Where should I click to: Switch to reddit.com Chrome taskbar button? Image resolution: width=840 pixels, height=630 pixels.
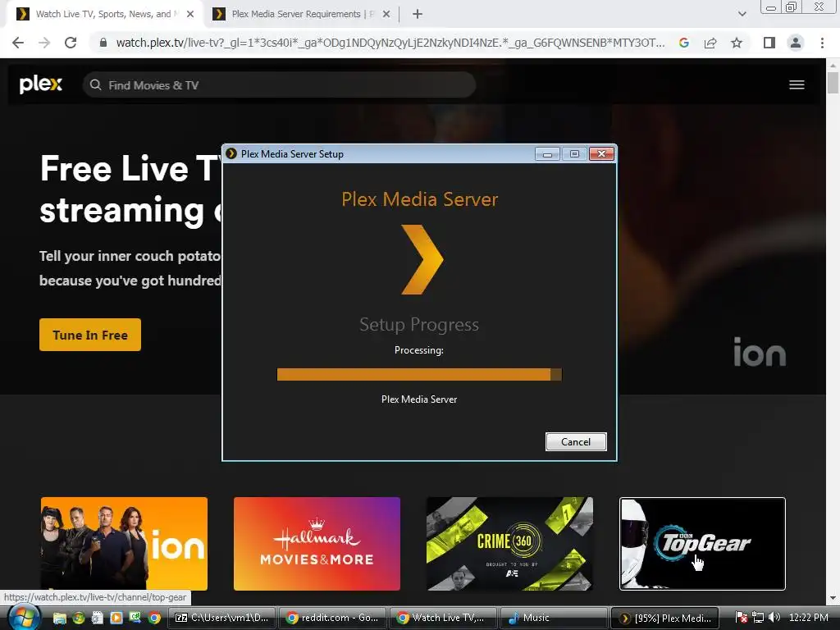pyautogui.click(x=332, y=618)
